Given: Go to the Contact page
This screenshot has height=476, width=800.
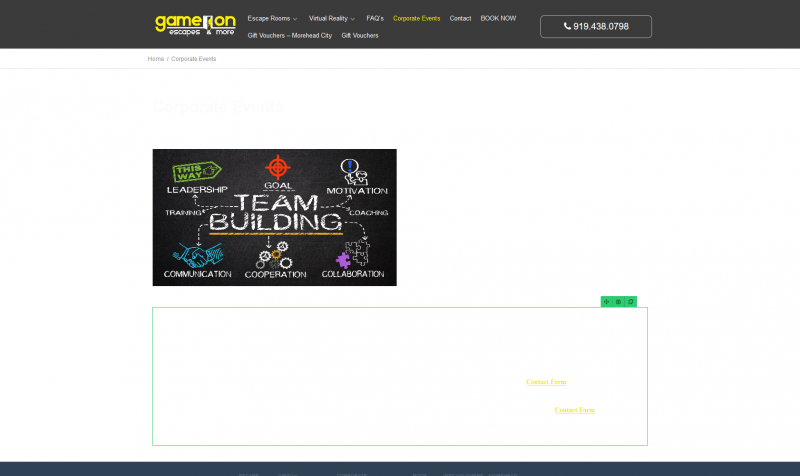Looking at the screenshot, I should point(460,18).
